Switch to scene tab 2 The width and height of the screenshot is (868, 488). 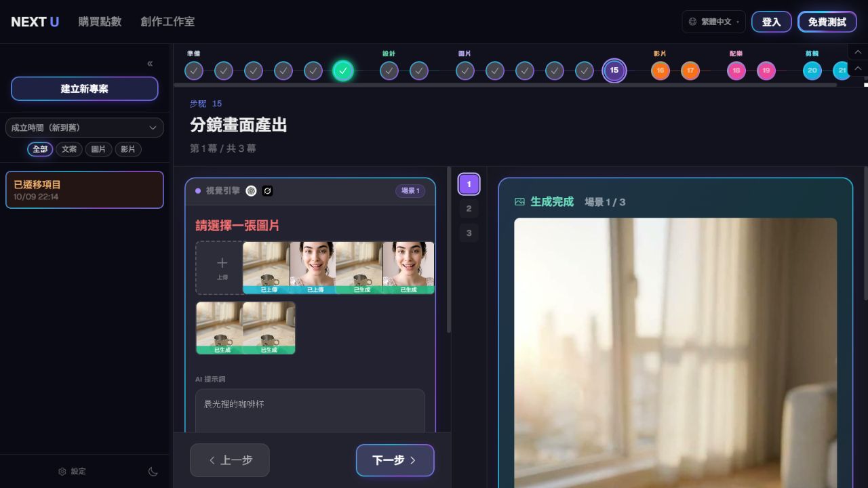click(469, 209)
